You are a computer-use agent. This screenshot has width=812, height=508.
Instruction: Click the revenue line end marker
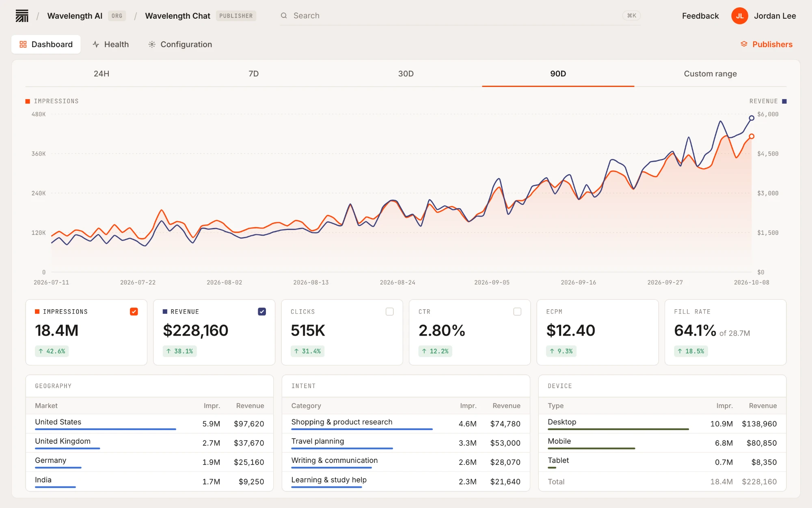coord(752,118)
